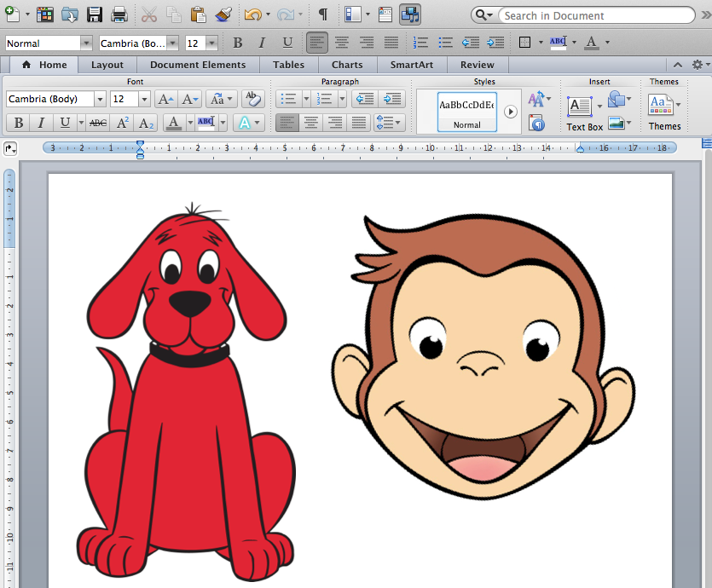
Task: Open a document file icon
Action: (69, 14)
